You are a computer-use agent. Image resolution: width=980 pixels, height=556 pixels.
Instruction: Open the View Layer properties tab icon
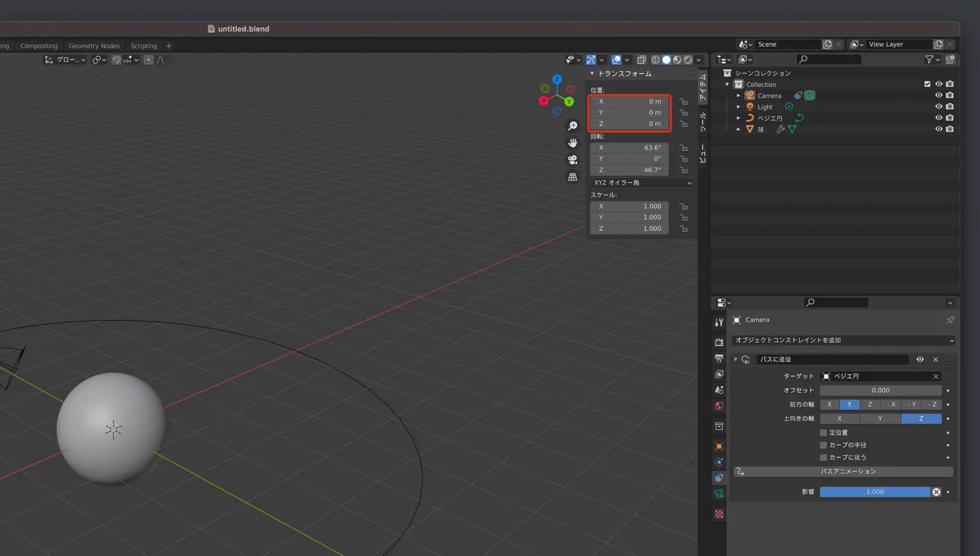tap(719, 374)
